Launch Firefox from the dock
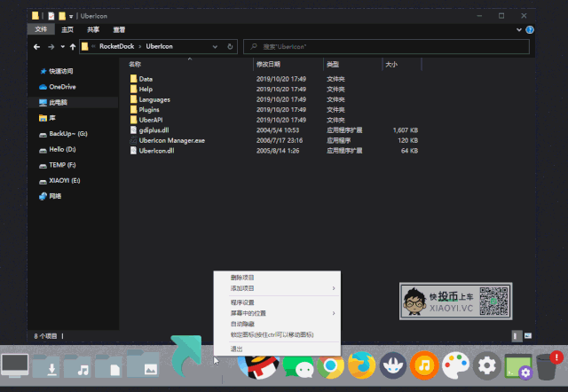 point(362,365)
